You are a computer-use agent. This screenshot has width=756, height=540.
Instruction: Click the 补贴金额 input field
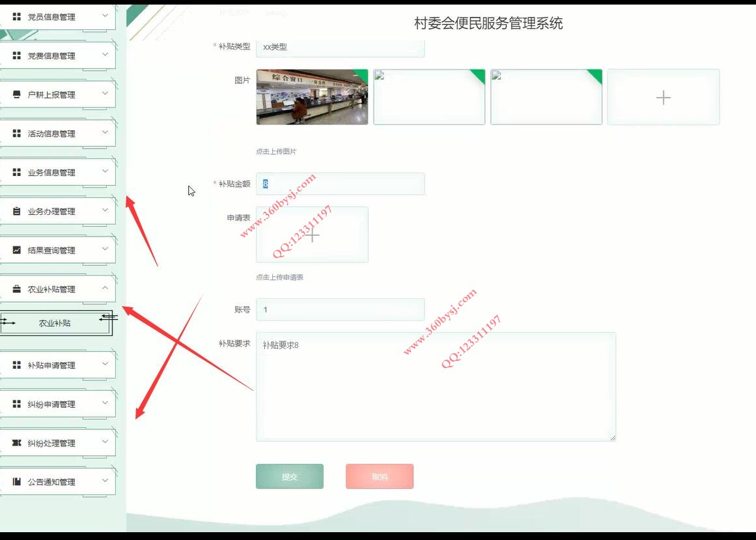point(341,184)
